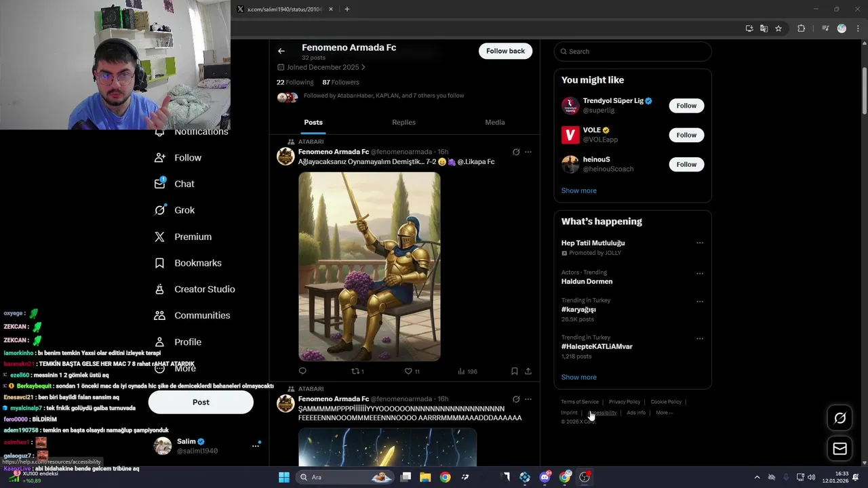View analytics of the 196 views post
This screenshot has height=488, width=868.
point(467,371)
